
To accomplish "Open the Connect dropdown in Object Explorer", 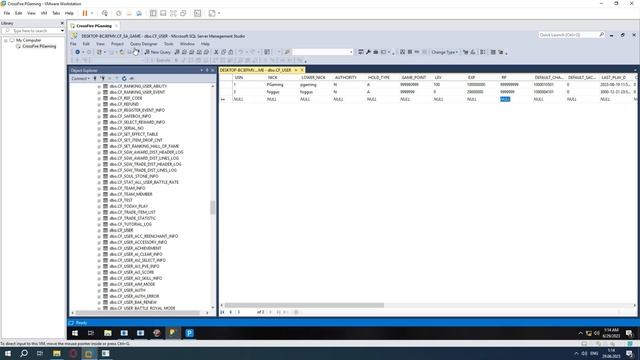I will click(x=80, y=78).
